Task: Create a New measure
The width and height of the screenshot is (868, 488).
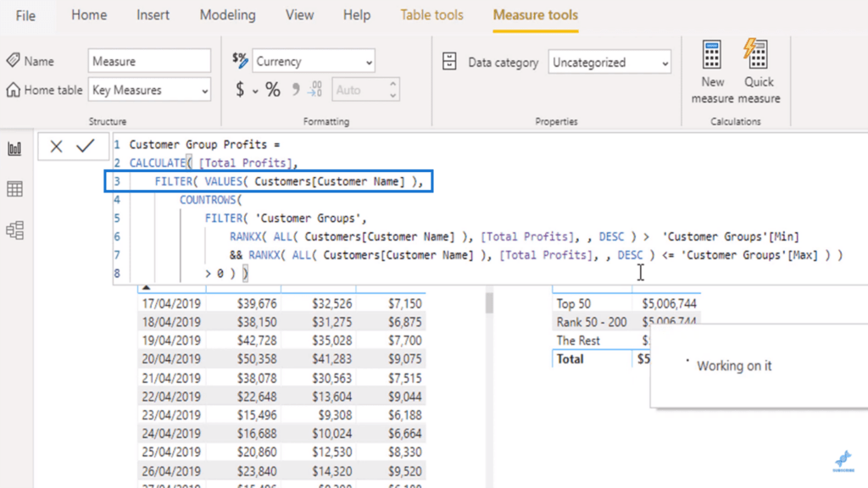Action: click(x=712, y=72)
